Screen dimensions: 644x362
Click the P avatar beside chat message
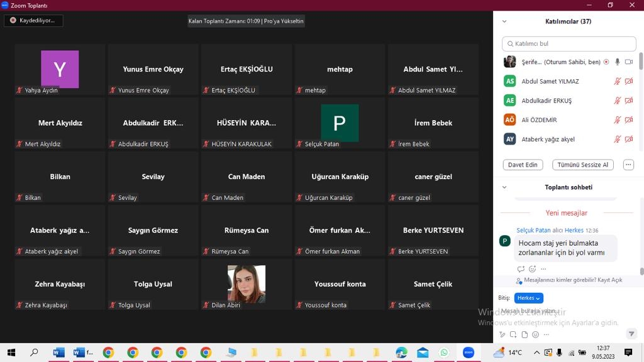click(505, 241)
